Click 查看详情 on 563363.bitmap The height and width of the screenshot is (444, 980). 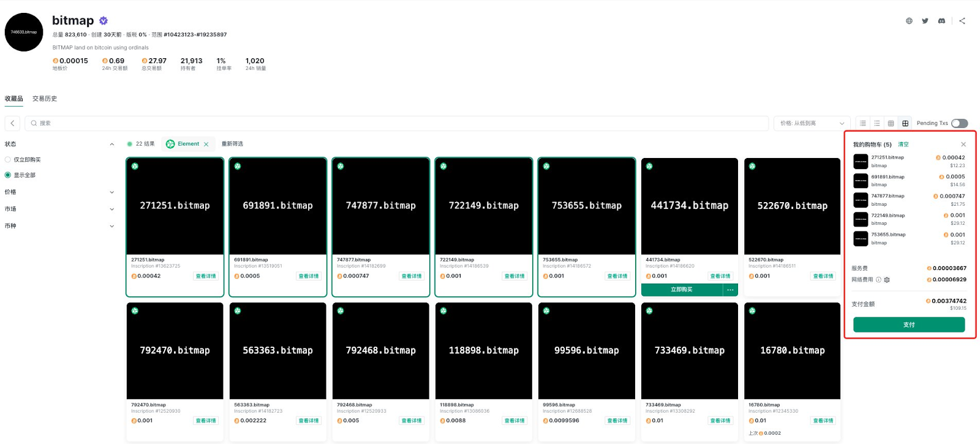[309, 421]
